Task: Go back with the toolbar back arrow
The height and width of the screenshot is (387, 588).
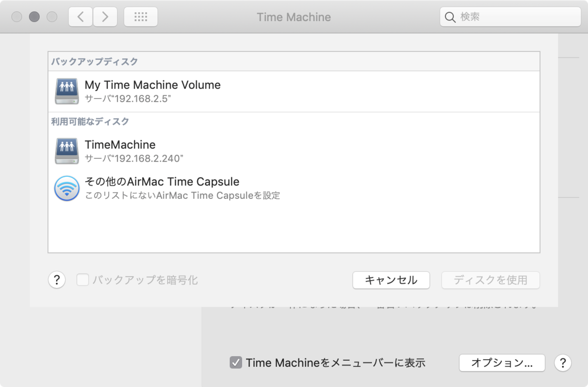Action: [80, 17]
